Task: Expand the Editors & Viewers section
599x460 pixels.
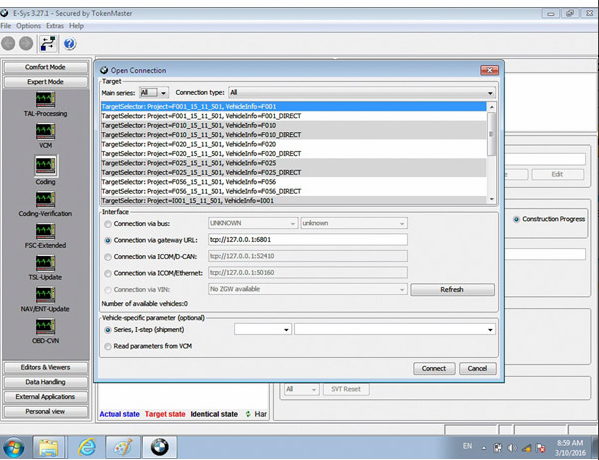Action: [45, 367]
